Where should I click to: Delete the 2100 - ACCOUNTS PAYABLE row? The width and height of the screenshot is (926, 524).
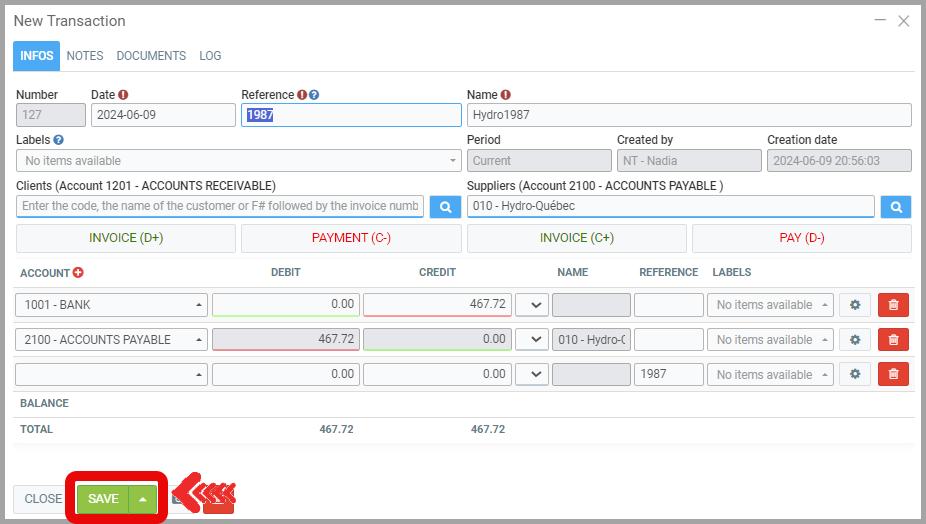tap(893, 340)
